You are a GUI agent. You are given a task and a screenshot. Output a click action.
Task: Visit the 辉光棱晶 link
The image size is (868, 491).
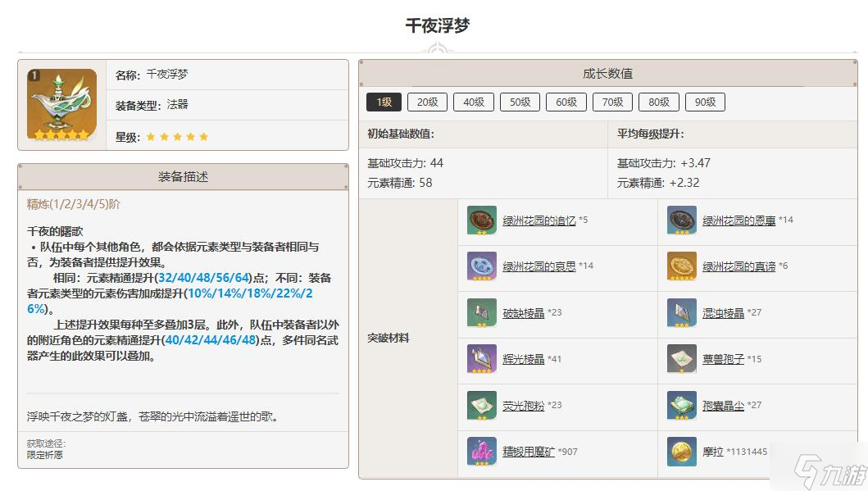click(524, 359)
